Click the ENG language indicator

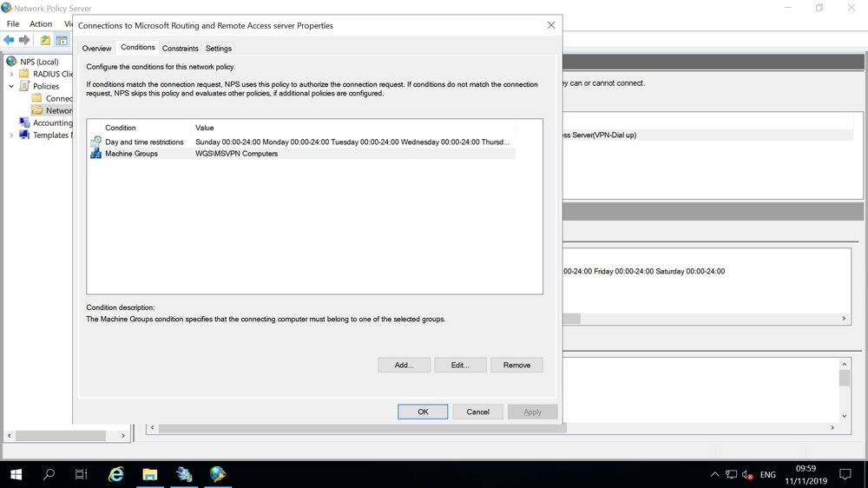coord(768,475)
